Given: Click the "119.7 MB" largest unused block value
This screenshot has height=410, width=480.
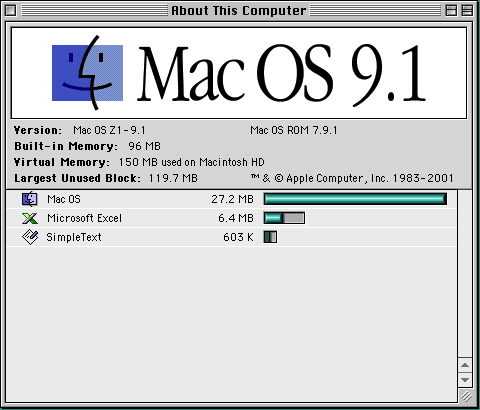Looking at the screenshot, I should [173, 178].
